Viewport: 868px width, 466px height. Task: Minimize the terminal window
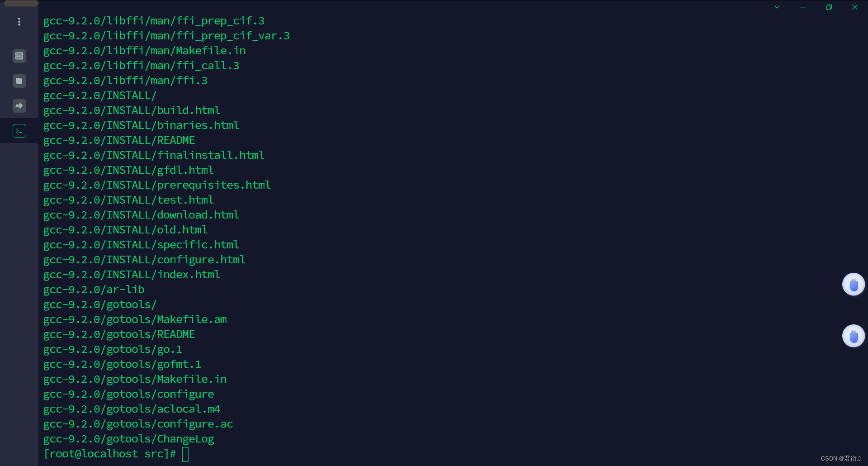[x=803, y=7]
